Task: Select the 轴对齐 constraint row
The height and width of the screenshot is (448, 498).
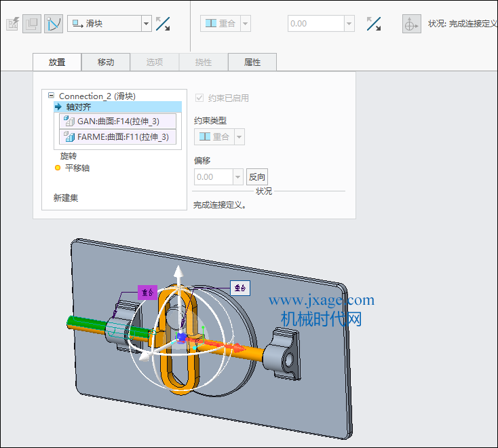Action: pos(117,107)
